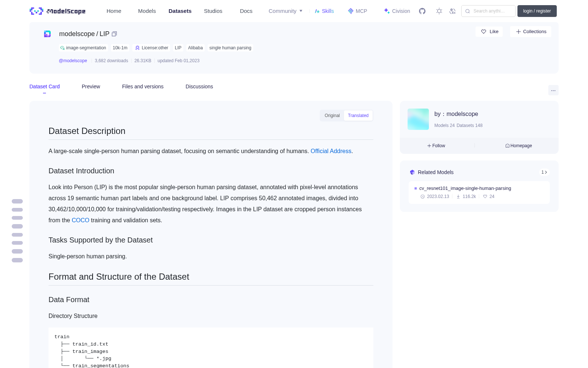Click the house icon next to Homepage
588x368 pixels.
508,146
